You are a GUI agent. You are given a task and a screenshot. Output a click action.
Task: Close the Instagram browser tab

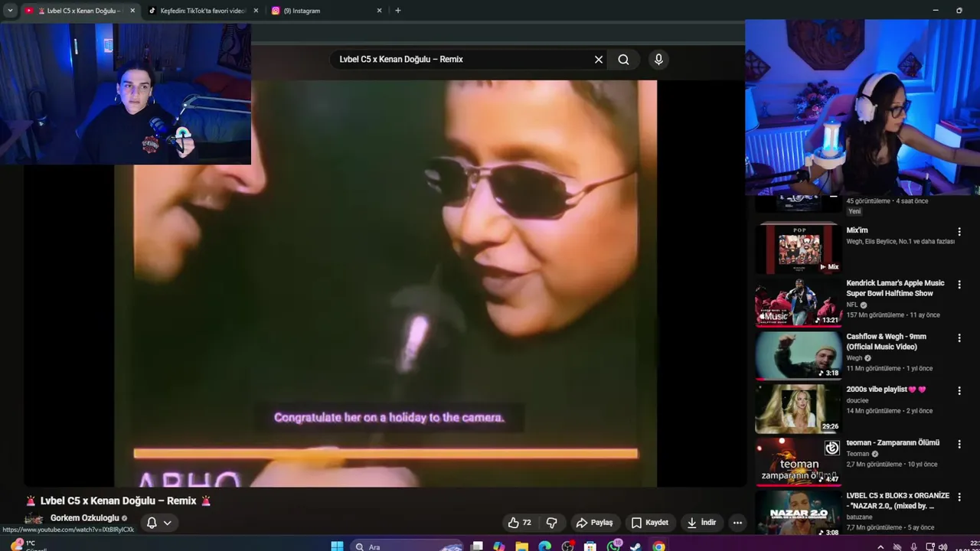pos(379,11)
